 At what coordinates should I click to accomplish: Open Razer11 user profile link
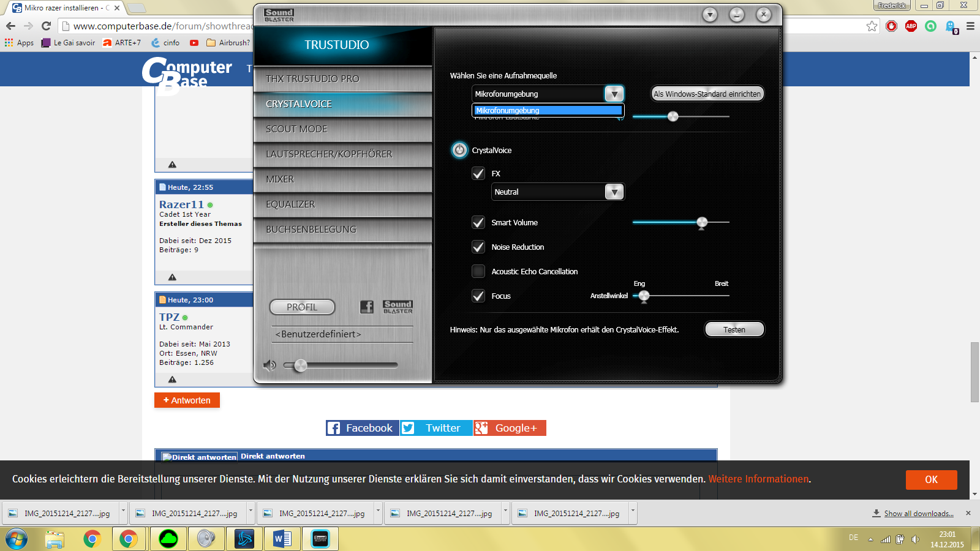click(181, 204)
